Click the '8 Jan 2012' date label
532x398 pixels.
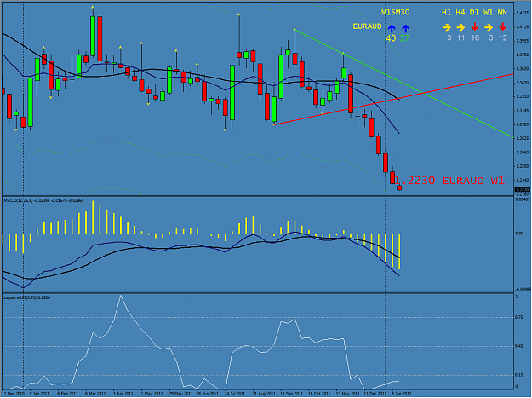pyautogui.click(x=402, y=394)
